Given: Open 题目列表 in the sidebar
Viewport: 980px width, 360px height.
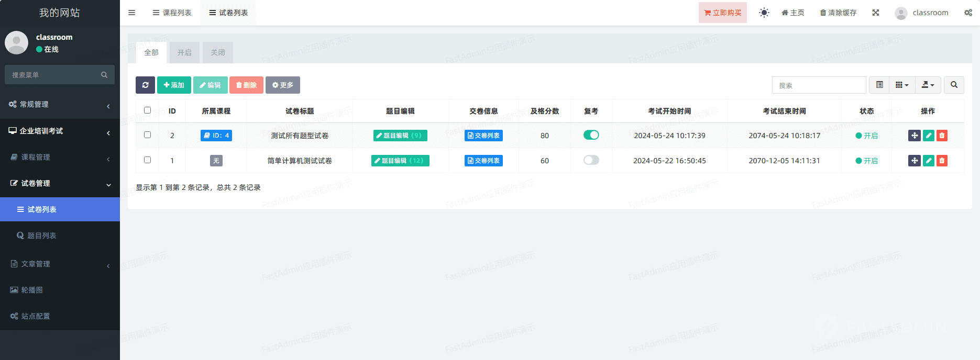Looking at the screenshot, I should click(x=42, y=235).
